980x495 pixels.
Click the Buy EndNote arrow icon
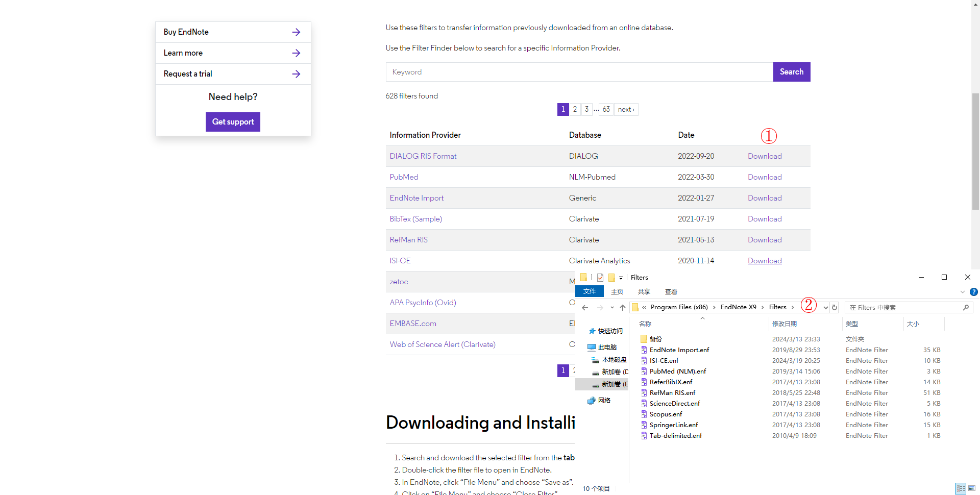click(x=296, y=32)
